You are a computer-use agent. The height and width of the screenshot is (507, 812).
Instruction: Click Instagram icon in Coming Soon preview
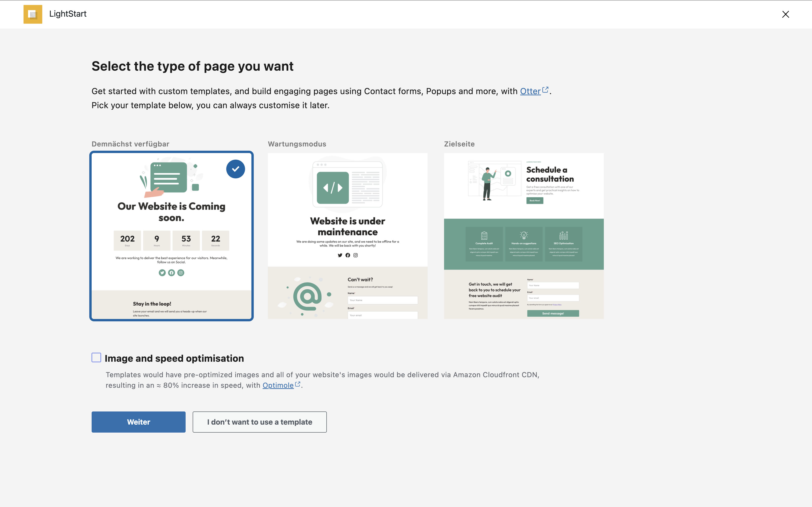[181, 273]
